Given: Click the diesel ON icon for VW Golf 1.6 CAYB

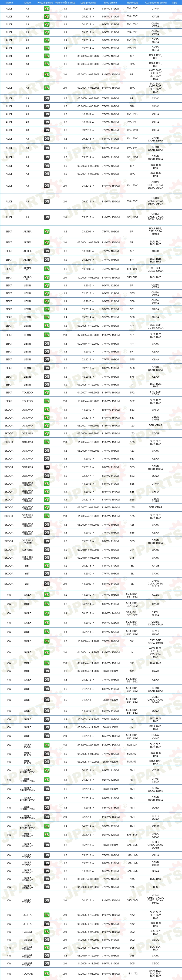Looking at the screenshot, I should pos(47,671).
